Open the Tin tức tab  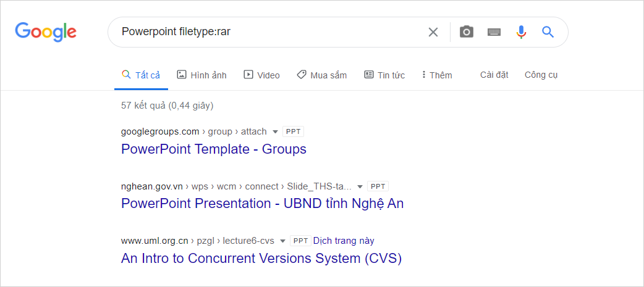384,75
